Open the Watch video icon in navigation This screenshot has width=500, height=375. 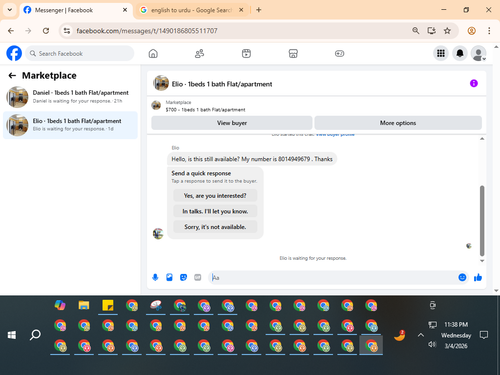pyautogui.click(x=246, y=53)
